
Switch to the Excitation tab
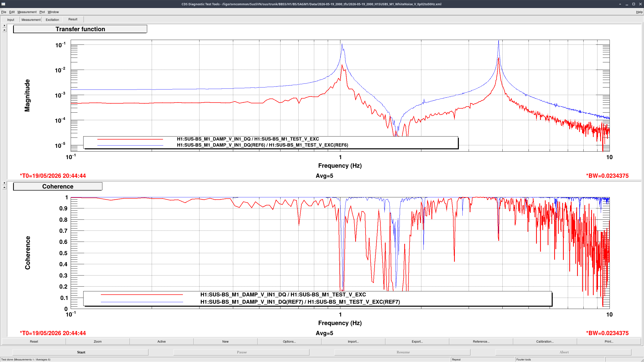52,20
